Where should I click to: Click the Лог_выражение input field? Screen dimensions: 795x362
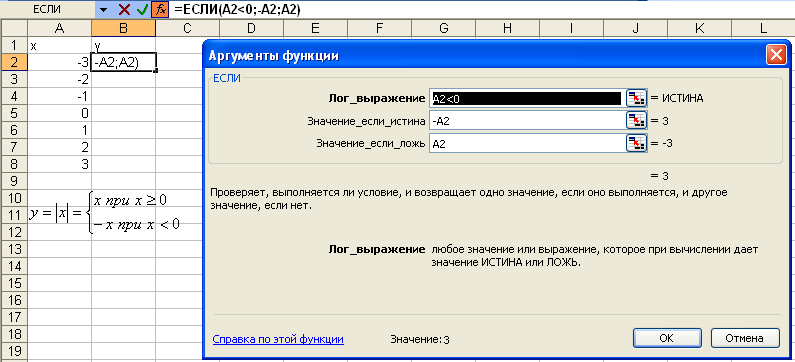pos(527,98)
